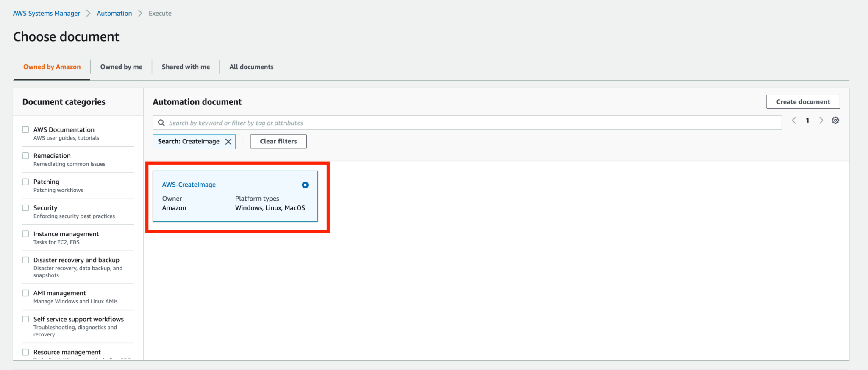
Task: Click the search magnifier icon
Action: [161, 123]
